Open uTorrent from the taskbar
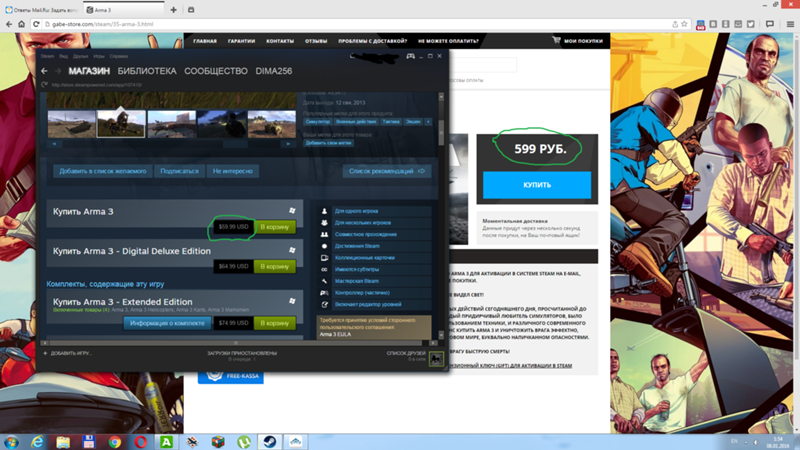Screen dimensions: 800x450 tap(244, 442)
